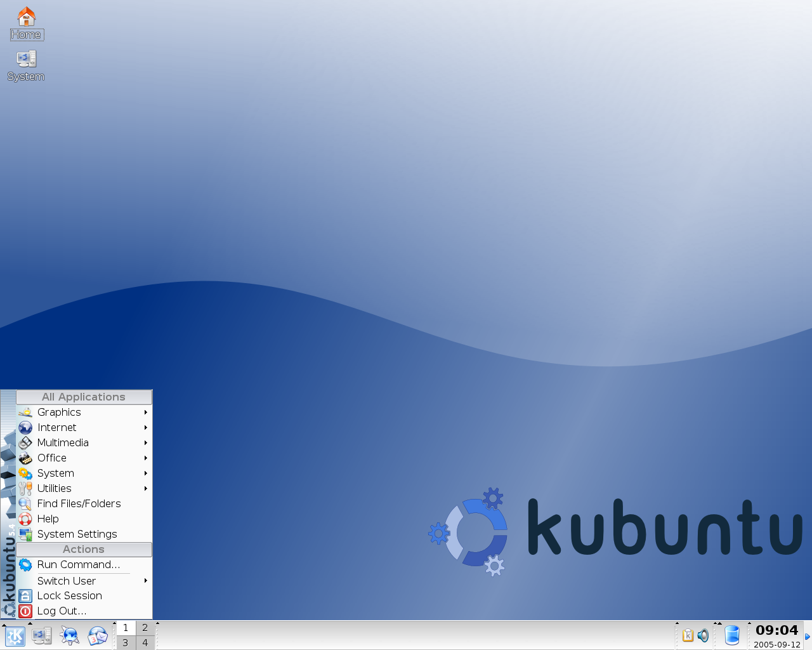Open Find Files/Folders from the menu
The height and width of the screenshot is (650, 812).
click(84, 503)
